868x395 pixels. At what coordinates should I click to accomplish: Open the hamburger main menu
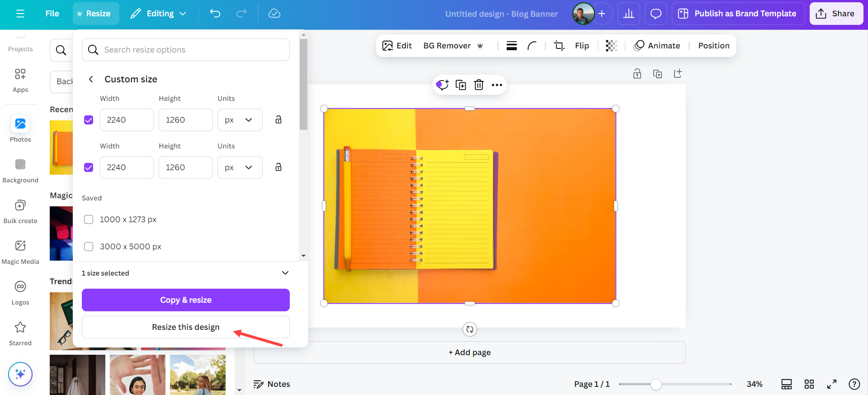(x=20, y=14)
